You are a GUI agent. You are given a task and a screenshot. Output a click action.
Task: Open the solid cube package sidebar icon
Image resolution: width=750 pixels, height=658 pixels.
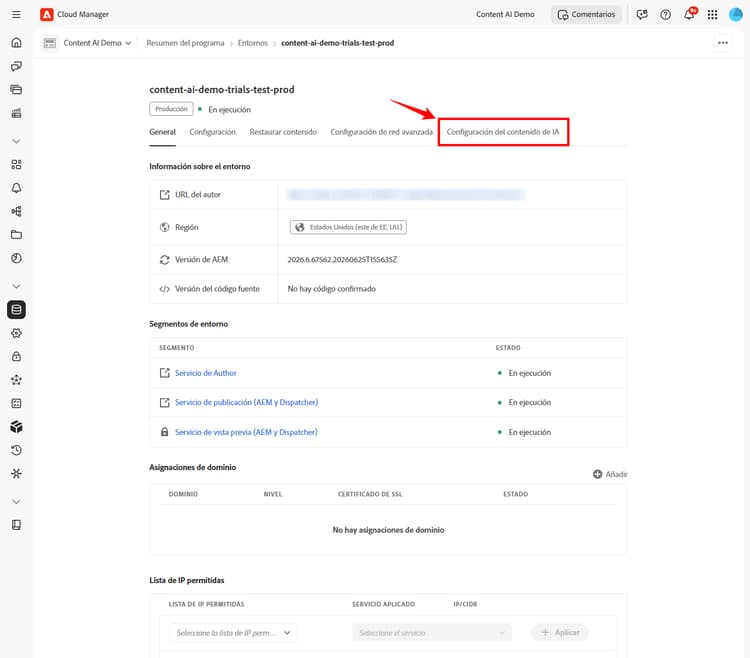tap(16, 427)
